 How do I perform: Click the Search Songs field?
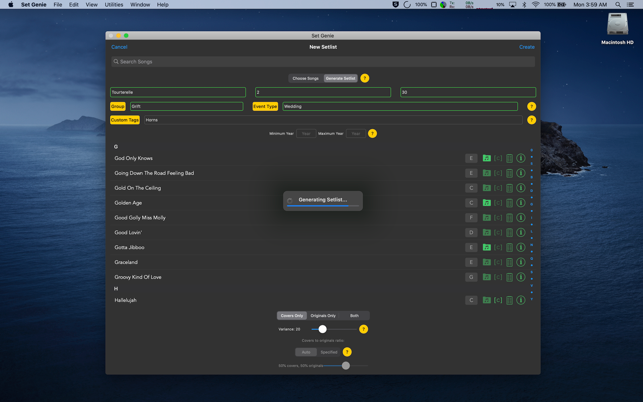[323, 62]
